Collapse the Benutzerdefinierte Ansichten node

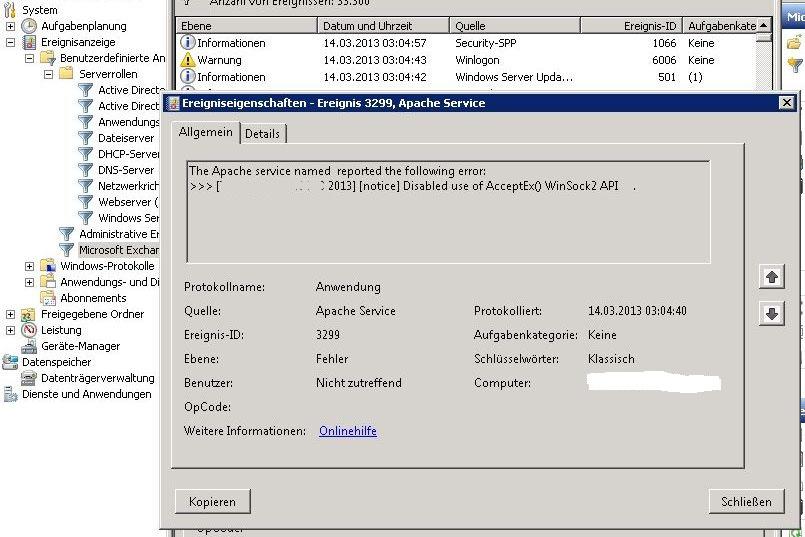(29, 58)
